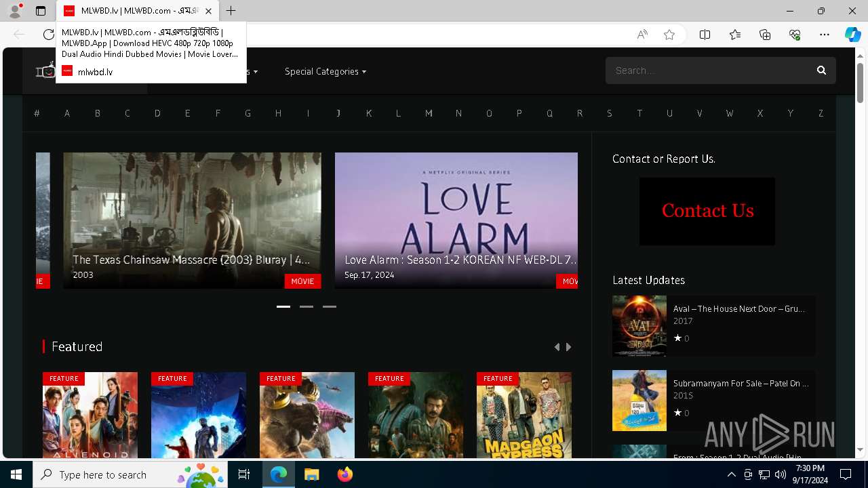Open Aval – The House Next Door entry
The width and height of the screenshot is (868, 488).
pyautogui.click(x=739, y=308)
